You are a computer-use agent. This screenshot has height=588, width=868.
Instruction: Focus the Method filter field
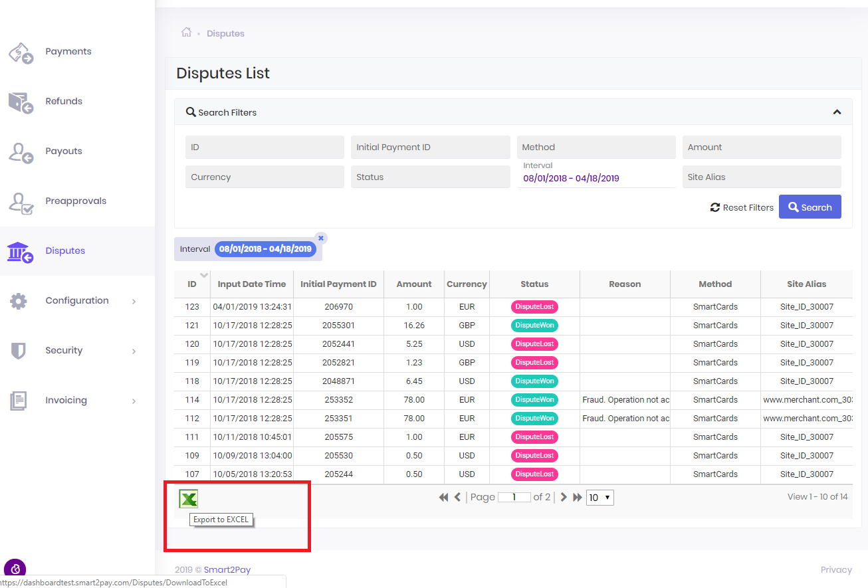596,147
